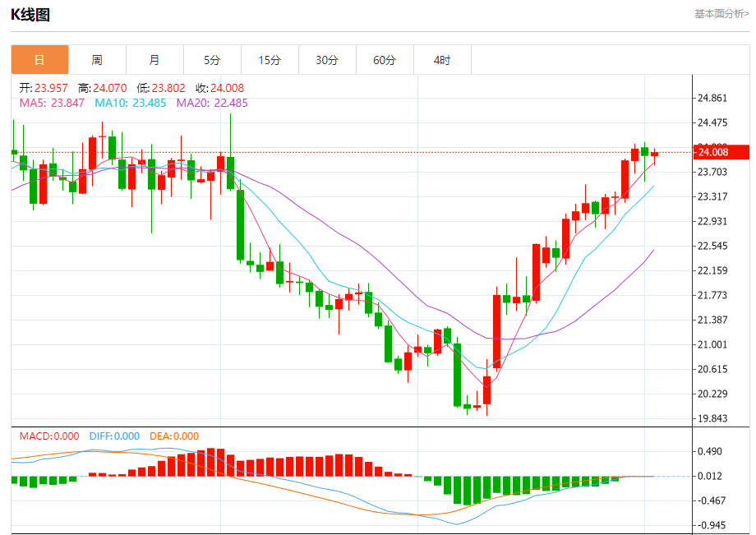This screenshot has width=756, height=535.
Task: Click the 收:24.008 close price value
Action: tap(220, 88)
